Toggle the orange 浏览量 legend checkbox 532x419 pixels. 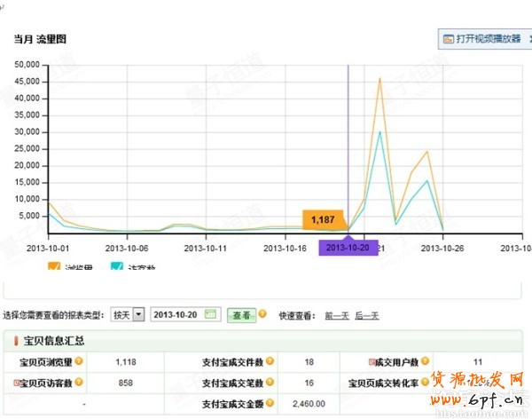coord(53,266)
